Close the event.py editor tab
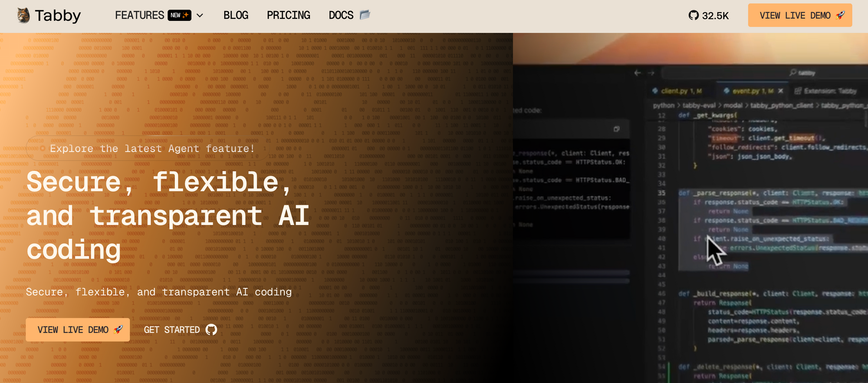This screenshot has height=383, width=868. tap(780, 91)
